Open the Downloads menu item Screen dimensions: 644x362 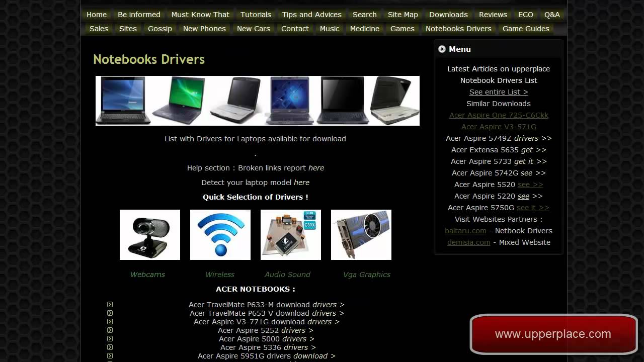(x=448, y=15)
